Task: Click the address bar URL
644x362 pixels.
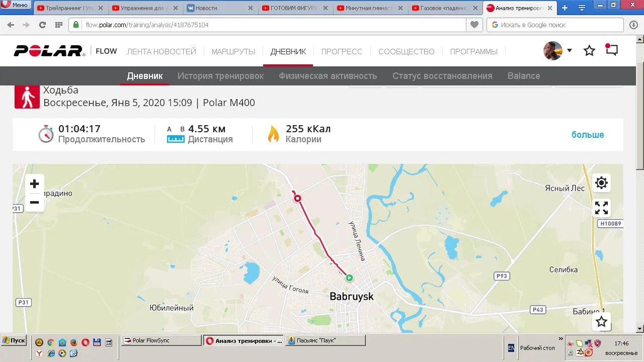Action: (x=147, y=25)
